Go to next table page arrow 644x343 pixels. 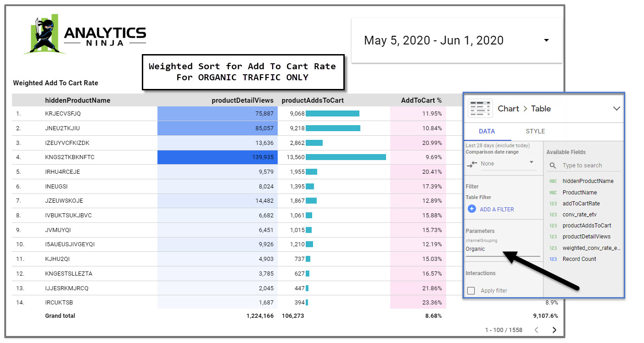coord(554,330)
